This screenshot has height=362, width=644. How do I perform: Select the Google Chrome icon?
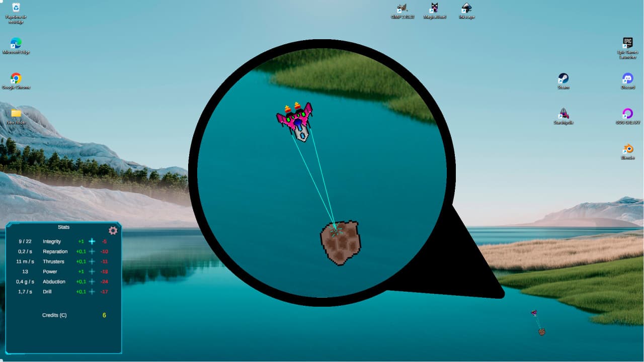(x=16, y=78)
